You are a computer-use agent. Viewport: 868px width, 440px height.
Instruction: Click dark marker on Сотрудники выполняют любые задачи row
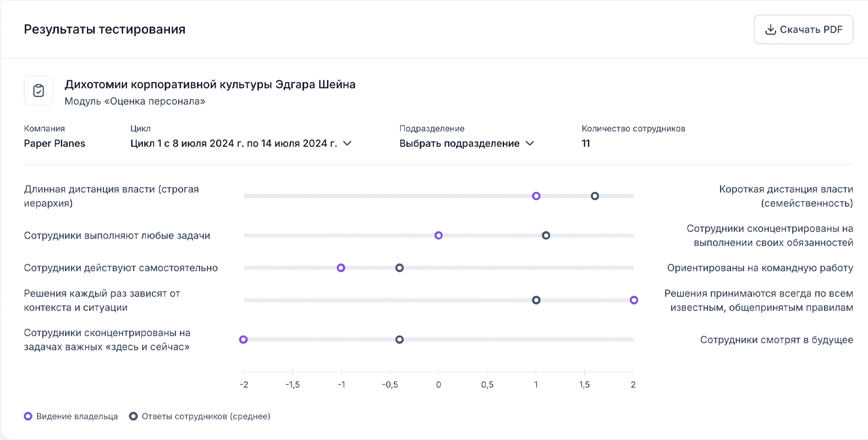point(546,235)
